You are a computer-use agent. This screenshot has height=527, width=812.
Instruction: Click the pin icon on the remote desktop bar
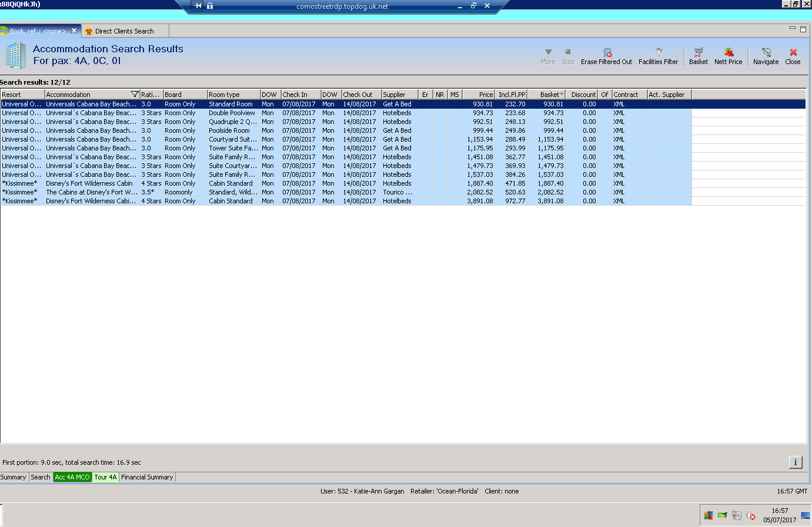(198, 6)
